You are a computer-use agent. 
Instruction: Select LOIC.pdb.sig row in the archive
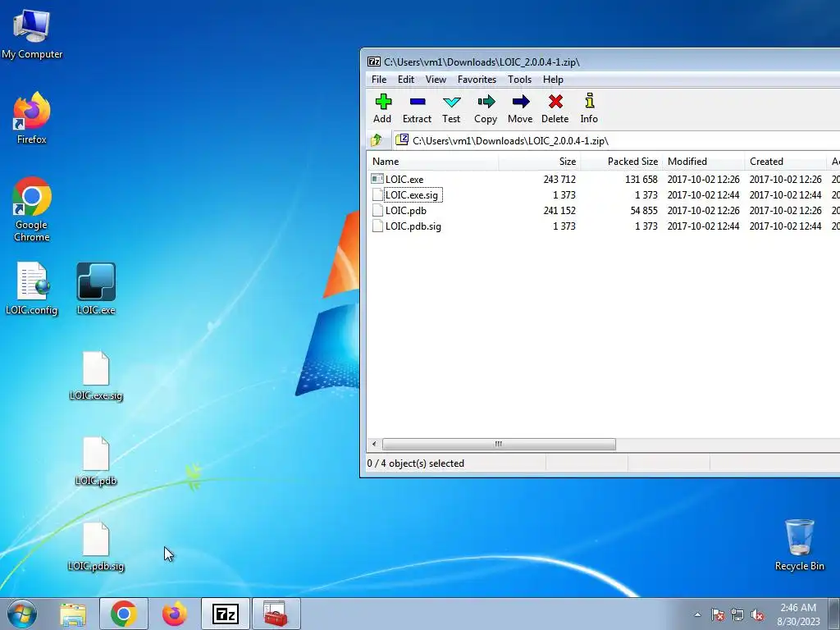(x=603, y=226)
